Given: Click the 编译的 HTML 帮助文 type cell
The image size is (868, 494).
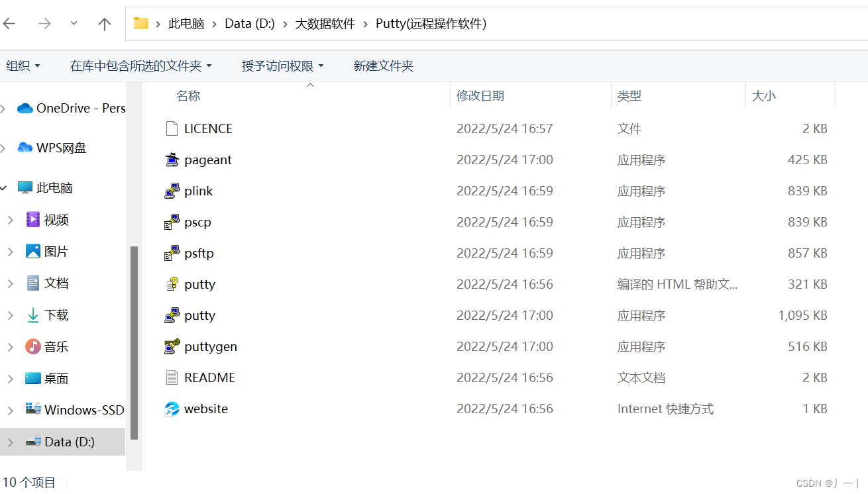Looking at the screenshot, I should coord(677,284).
